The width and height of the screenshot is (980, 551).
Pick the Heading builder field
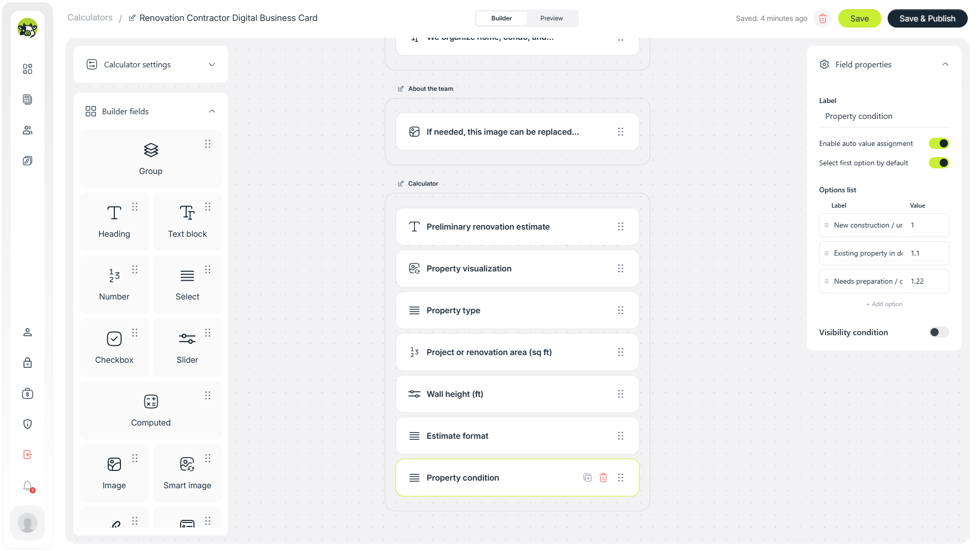[114, 221]
